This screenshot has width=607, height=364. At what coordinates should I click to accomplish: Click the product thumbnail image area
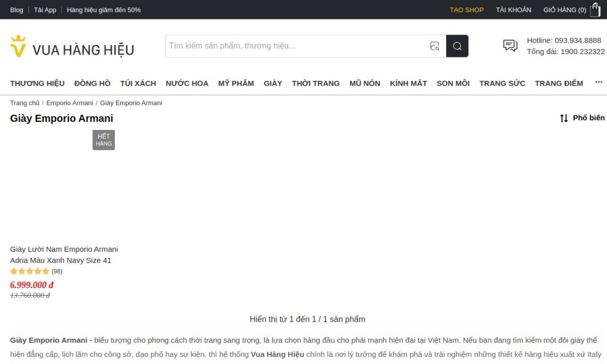(x=63, y=185)
